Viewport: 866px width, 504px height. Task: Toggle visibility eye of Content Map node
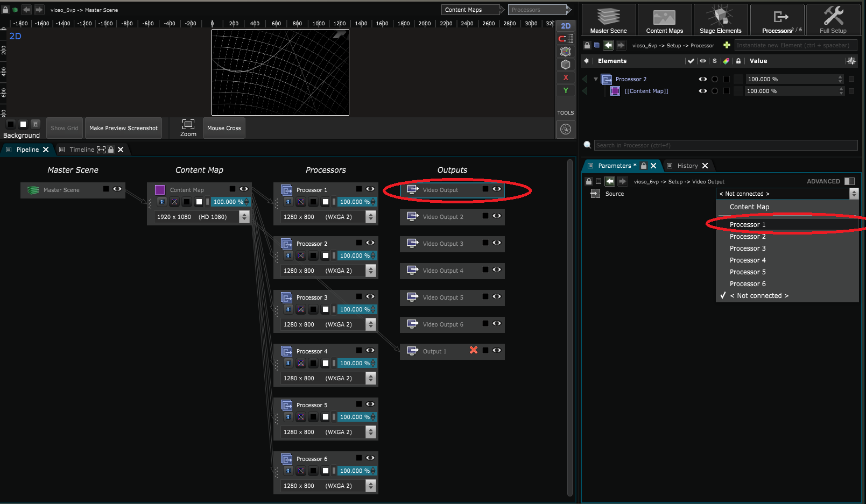[244, 189]
